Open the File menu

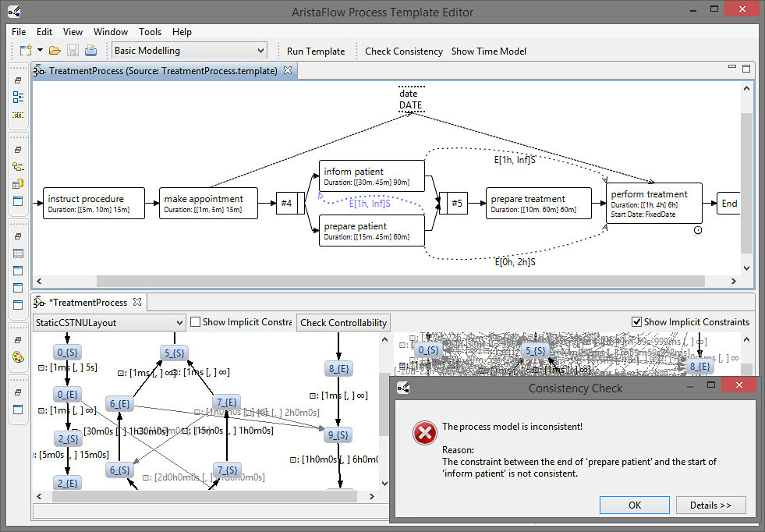pos(19,32)
